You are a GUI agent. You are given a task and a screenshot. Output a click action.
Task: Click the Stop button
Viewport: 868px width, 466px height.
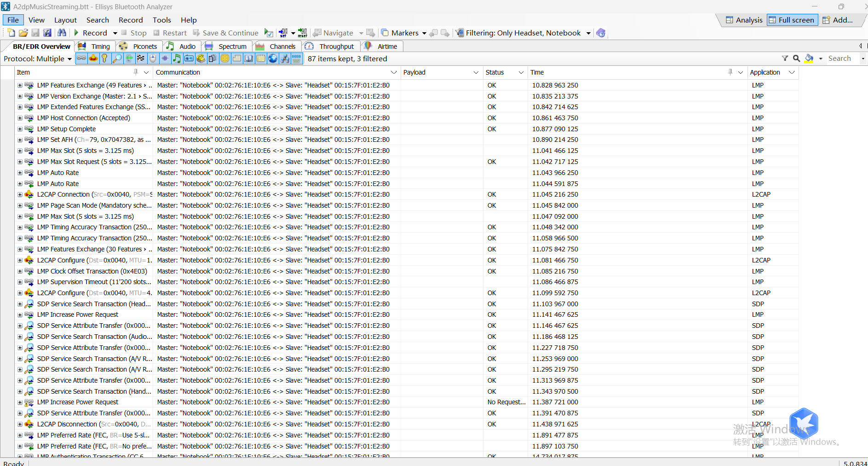click(x=134, y=33)
